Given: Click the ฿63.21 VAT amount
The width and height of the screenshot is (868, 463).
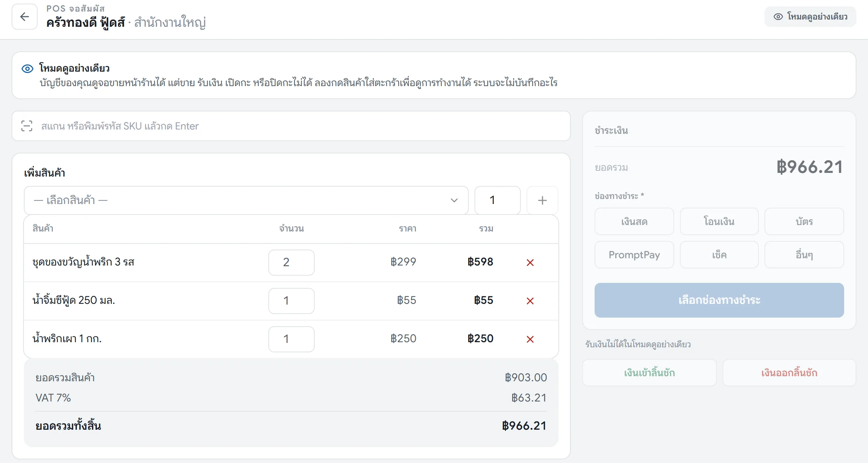Looking at the screenshot, I should coord(529,398).
